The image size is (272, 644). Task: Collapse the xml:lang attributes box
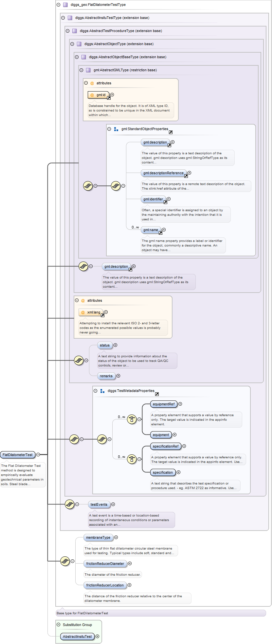(x=77, y=300)
